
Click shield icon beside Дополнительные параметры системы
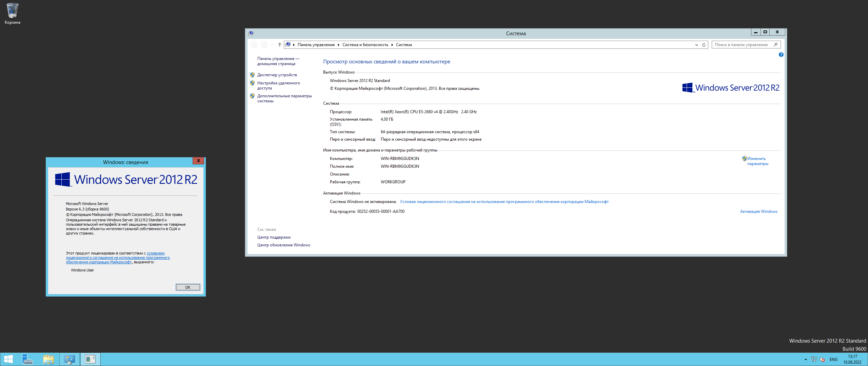[252, 96]
